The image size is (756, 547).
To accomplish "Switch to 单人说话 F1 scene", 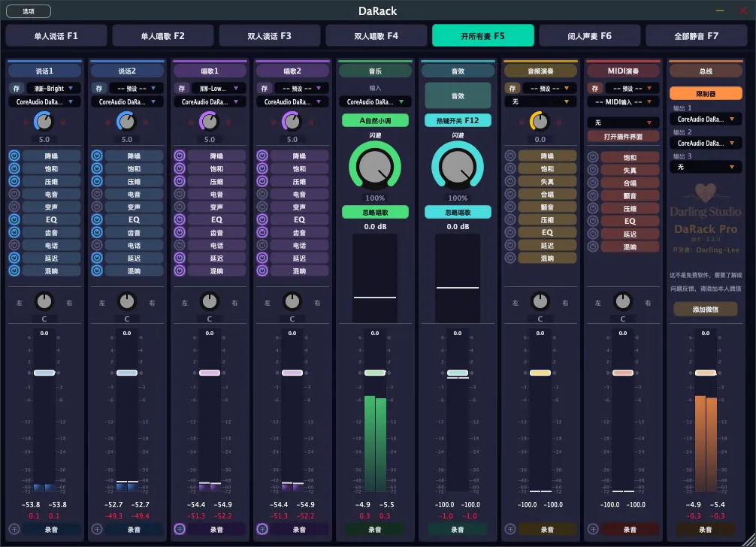I will point(56,36).
